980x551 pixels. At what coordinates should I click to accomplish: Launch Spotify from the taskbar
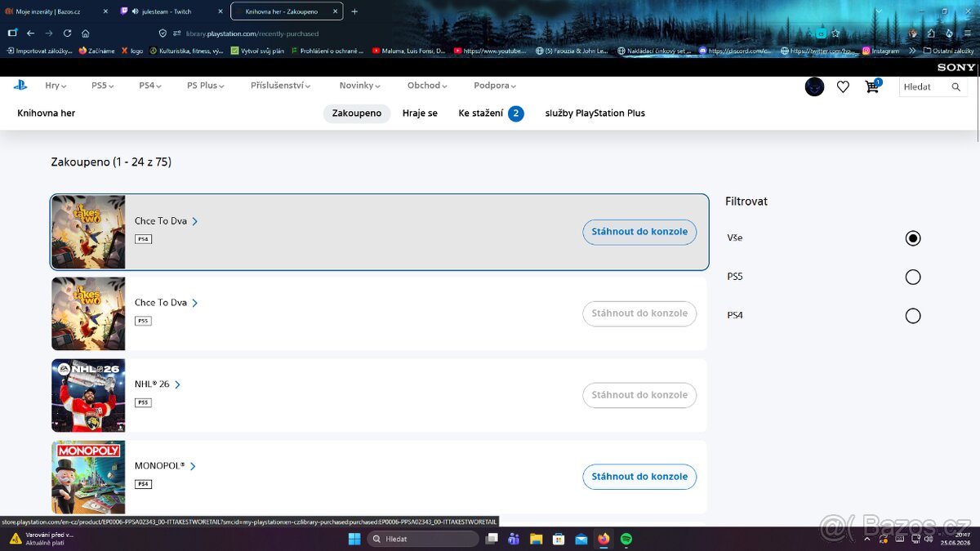626,539
